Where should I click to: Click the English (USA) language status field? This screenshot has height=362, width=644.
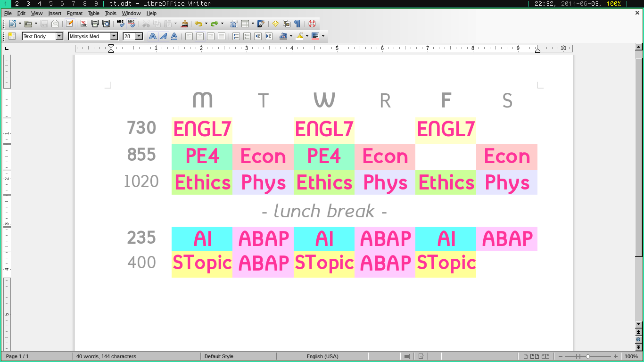(322, 356)
